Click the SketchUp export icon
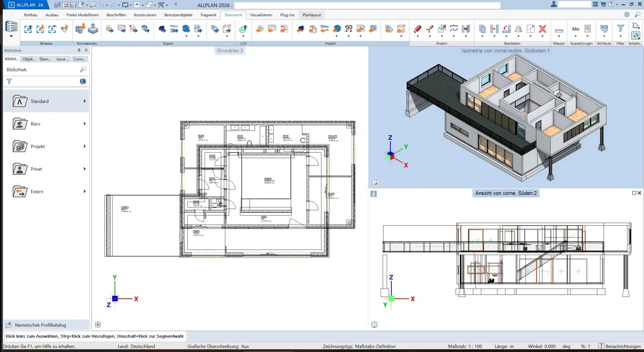This screenshot has height=352, width=644. [186, 28]
